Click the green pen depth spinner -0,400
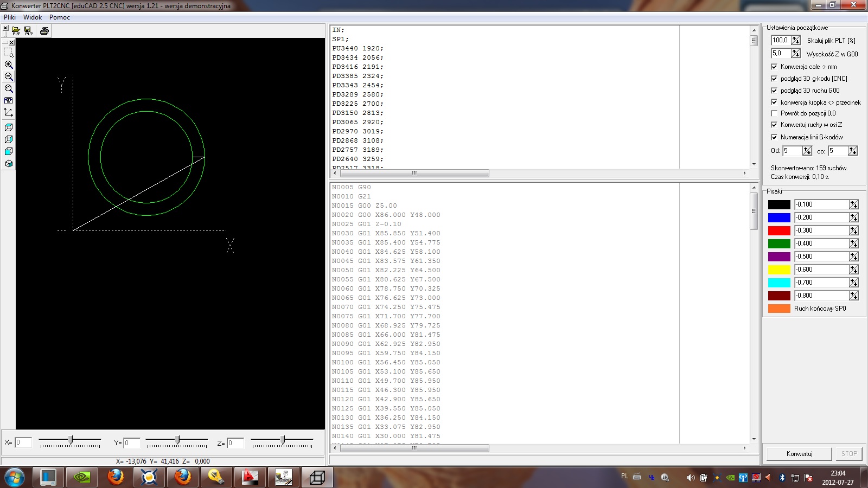The image size is (868, 488). pyautogui.click(x=854, y=243)
